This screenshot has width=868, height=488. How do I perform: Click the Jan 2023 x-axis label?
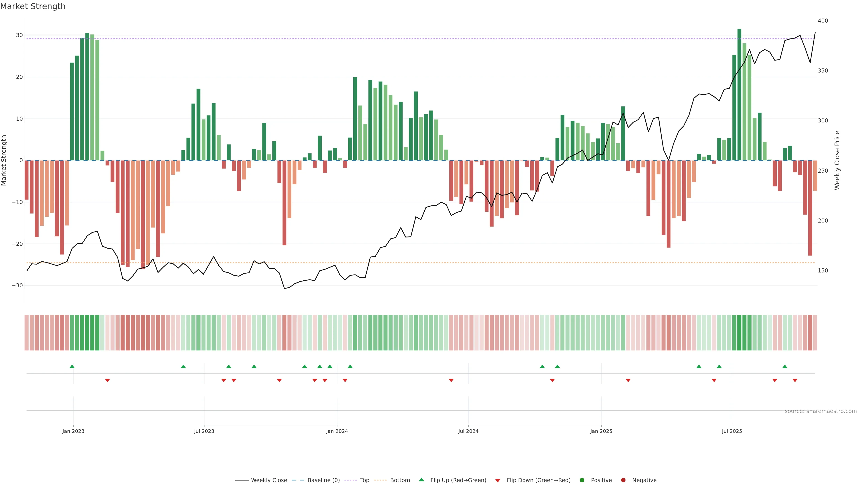[73, 431]
